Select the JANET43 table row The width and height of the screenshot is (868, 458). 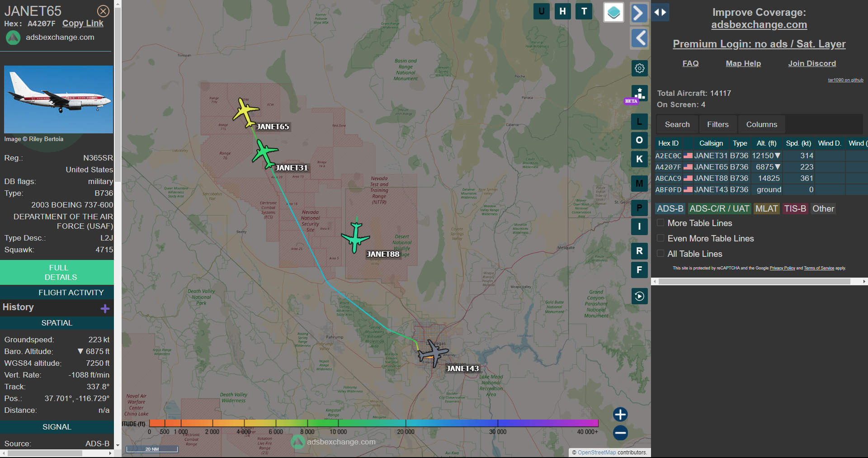pyautogui.click(x=761, y=189)
